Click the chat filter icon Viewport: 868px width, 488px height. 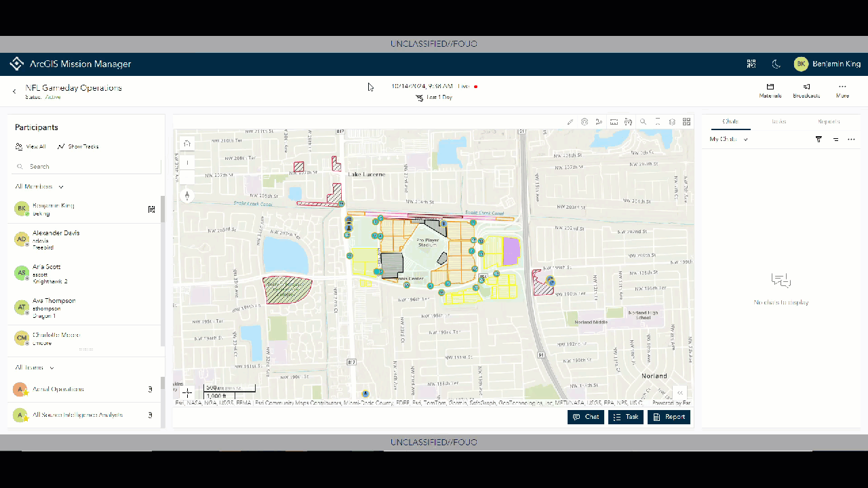(818, 140)
